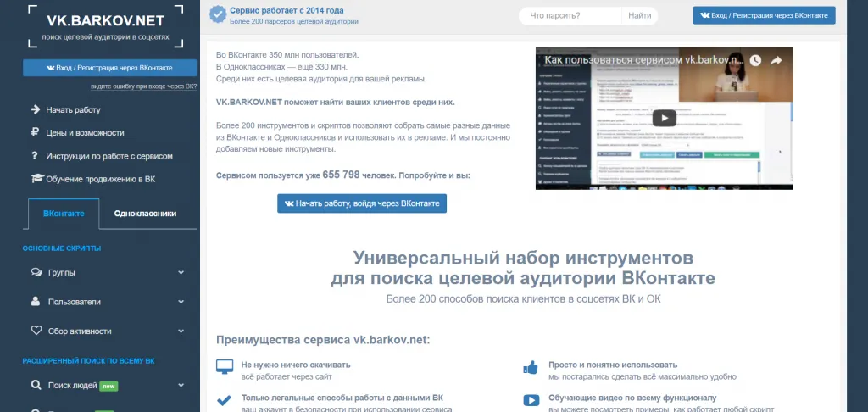The width and height of the screenshot is (868, 412).
Task: Click the 'Основные скрипты' heading
Action: pos(61,248)
